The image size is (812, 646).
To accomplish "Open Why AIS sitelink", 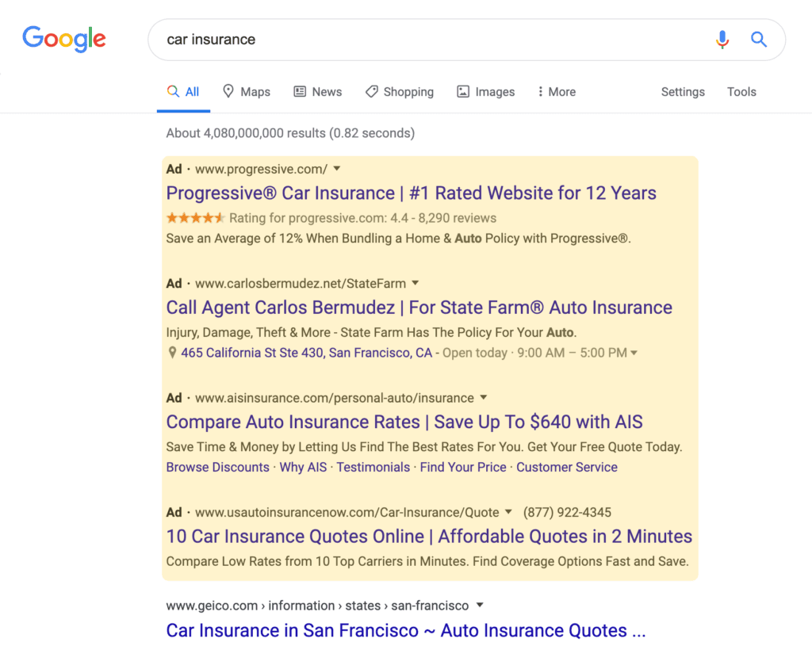I will coord(303,467).
